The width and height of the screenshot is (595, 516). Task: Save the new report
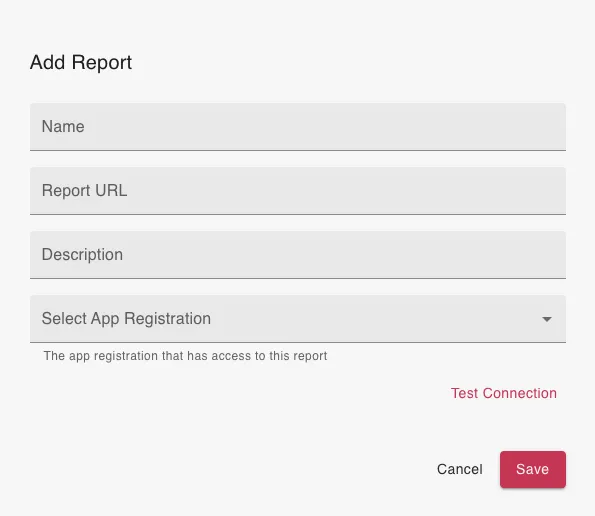pyautogui.click(x=533, y=469)
